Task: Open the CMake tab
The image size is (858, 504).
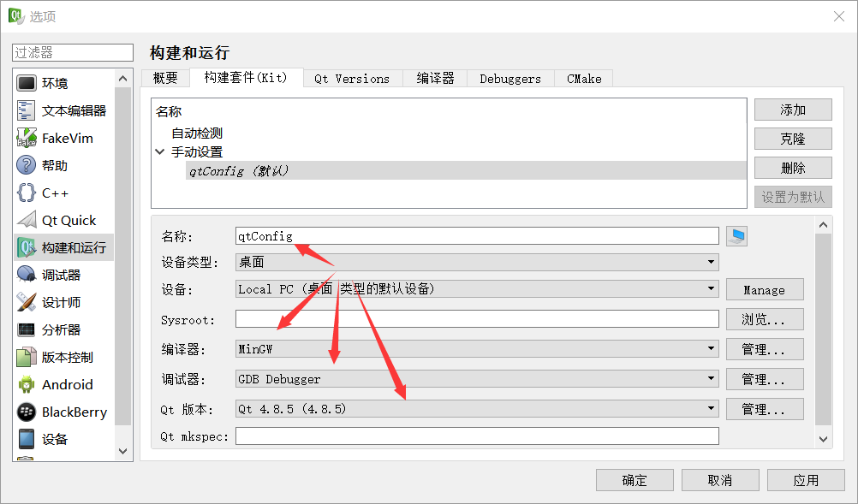Action: tap(584, 79)
